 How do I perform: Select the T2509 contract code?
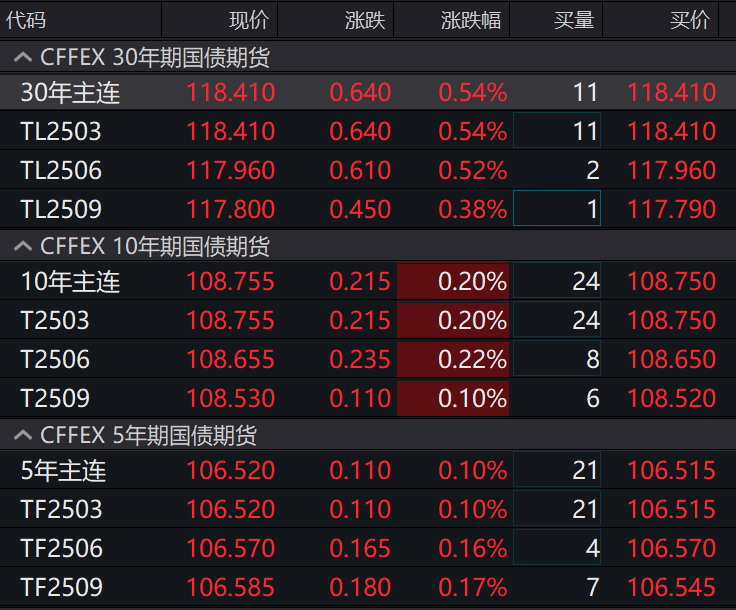55,398
